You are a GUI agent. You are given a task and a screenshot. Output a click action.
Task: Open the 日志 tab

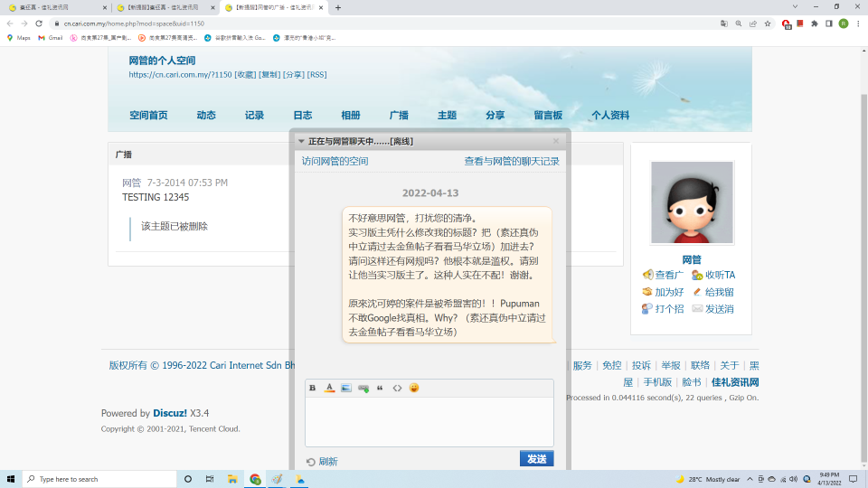pyautogui.click(x=302, y=115)
